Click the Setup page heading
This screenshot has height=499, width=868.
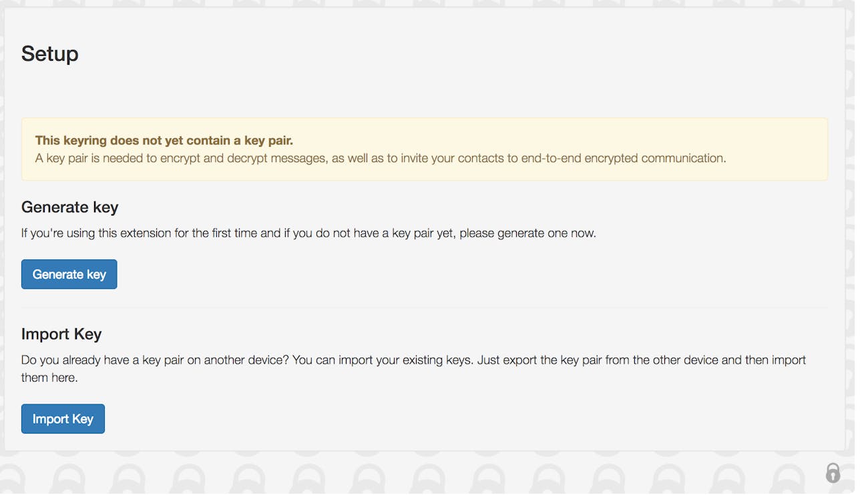click(49, 53)
